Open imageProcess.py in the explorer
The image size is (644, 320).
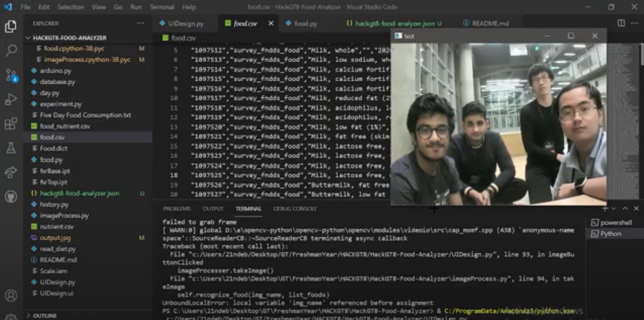click(x=64, y=215)
